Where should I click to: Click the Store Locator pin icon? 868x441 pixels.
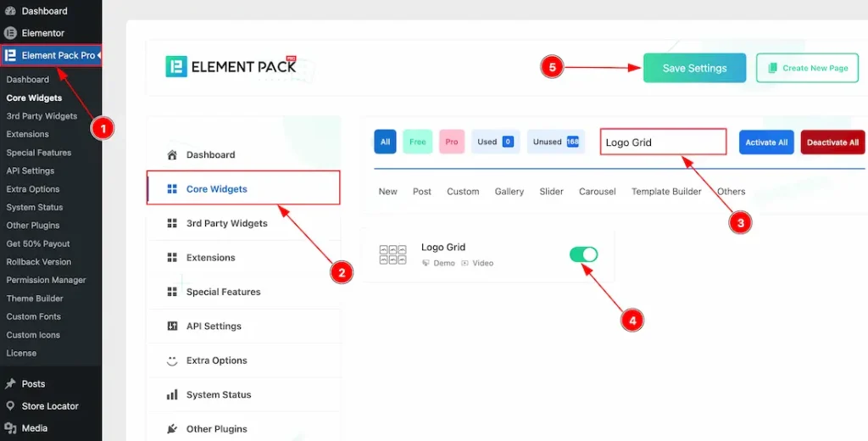pyautogui.click(x=10, y=406)
